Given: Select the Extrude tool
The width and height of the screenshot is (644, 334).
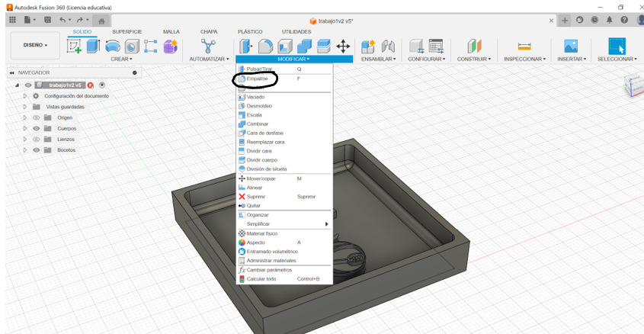Looking at the screenshot, I should tap(93, 46).
